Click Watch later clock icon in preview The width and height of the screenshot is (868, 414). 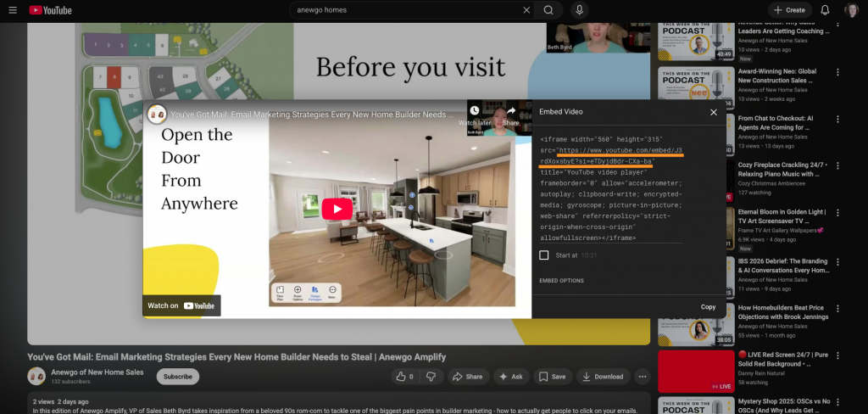(475, 111)
